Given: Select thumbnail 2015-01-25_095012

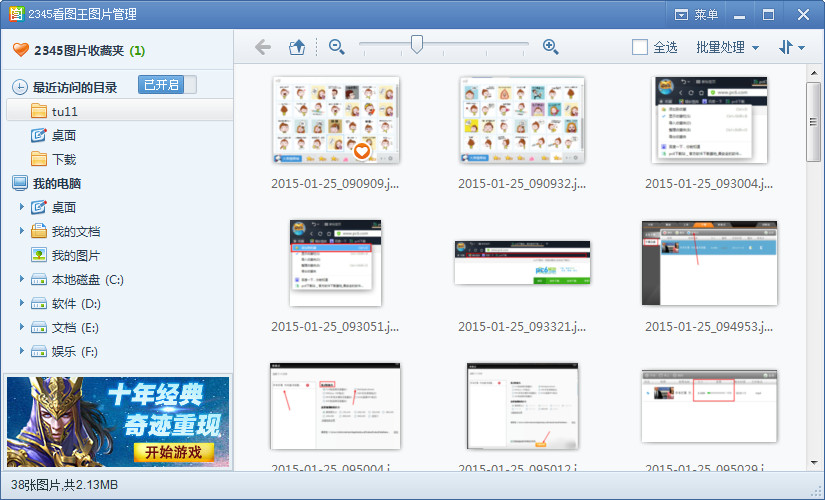Looking at the screenshot, I should pyautogui.click(x=522, y=406).
